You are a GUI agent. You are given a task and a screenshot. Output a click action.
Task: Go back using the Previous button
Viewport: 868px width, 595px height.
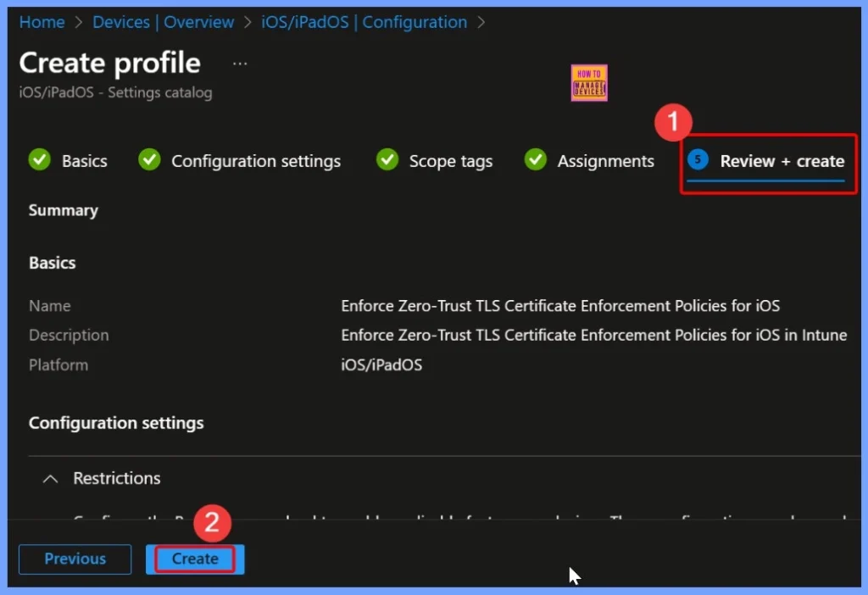75,559
